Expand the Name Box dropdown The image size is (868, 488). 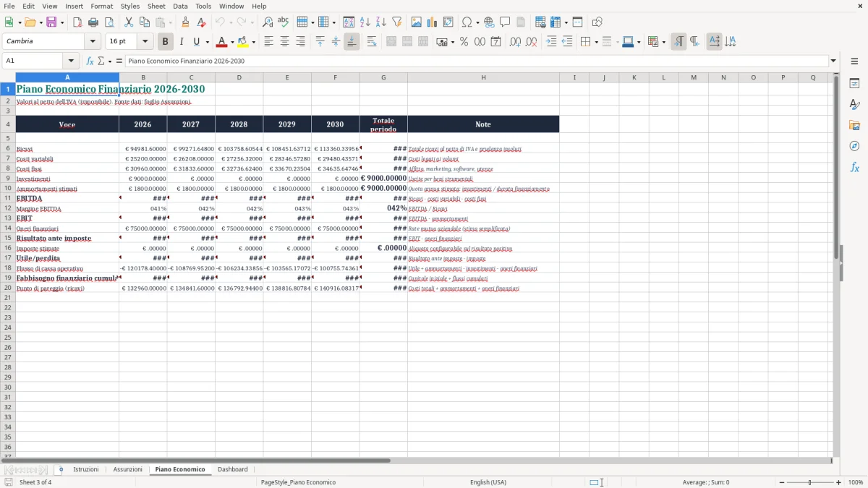[x=71, y=61]
